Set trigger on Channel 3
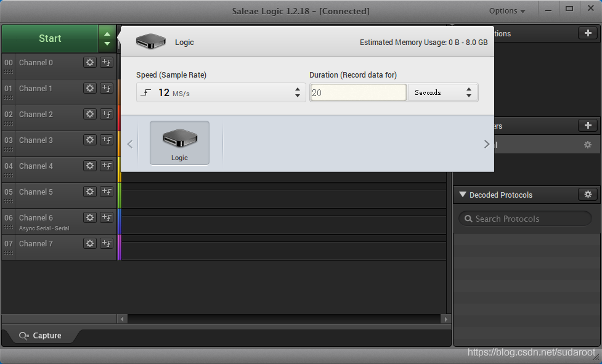Viewport: 602px width, 364px height. [x=107, y=140]
